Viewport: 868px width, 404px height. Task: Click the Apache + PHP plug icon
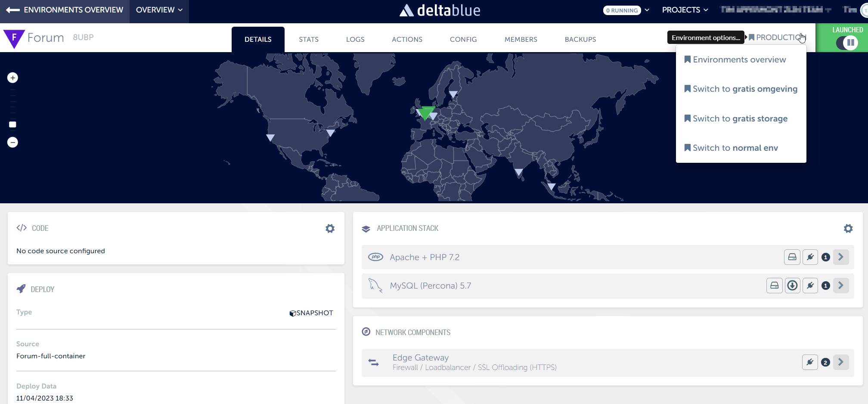click(810, 257)
